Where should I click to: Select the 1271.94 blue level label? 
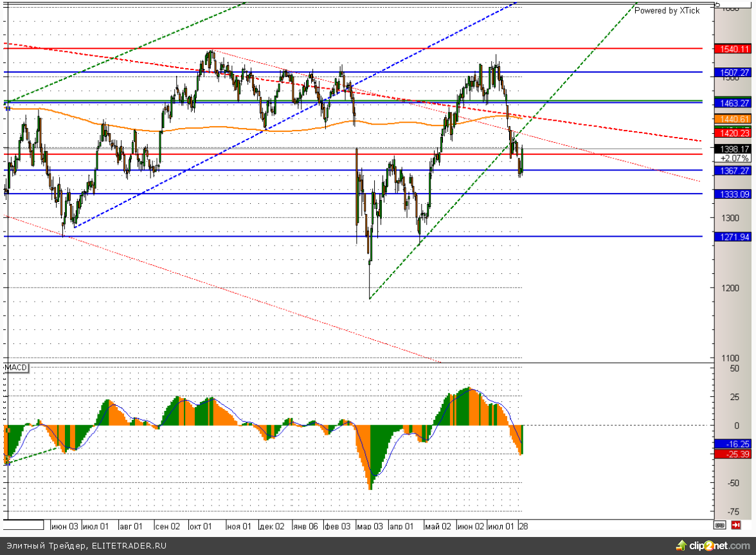[x=732, y=237]
